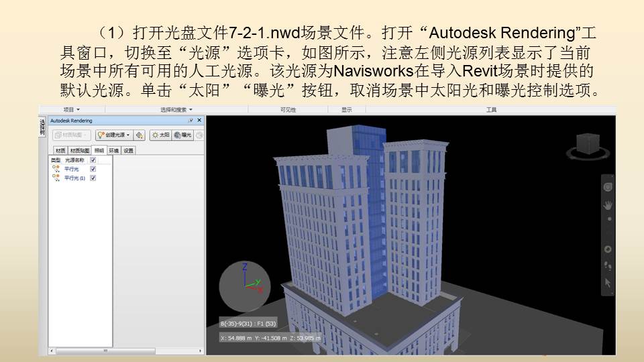Toggle the header checkbox for all lights
Screen dimensions: 644x362
(x=93, y=160)
